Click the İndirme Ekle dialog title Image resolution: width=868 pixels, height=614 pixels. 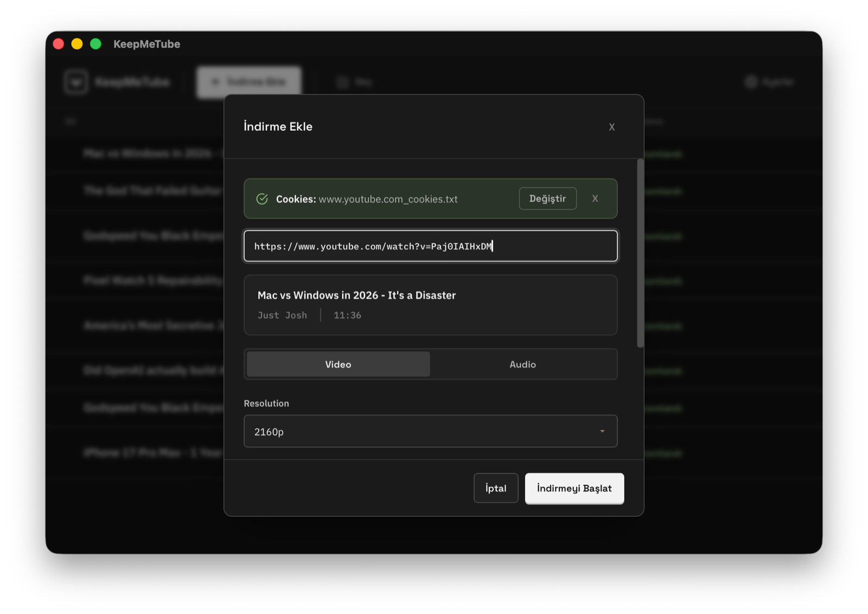[278, 126]
